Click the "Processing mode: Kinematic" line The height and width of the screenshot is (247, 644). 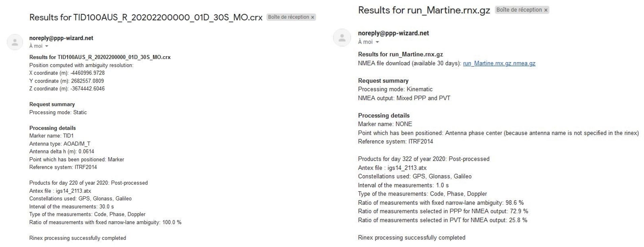pyautogui.click(x=395, y=89)
